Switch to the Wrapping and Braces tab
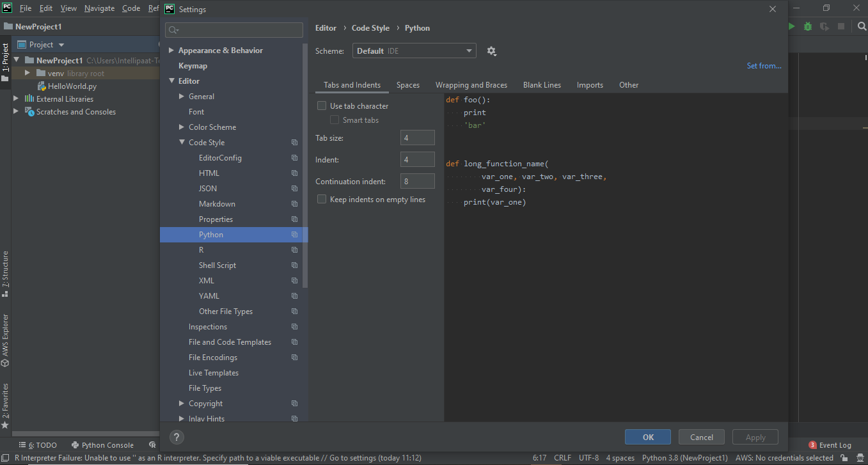 [471, 84]
